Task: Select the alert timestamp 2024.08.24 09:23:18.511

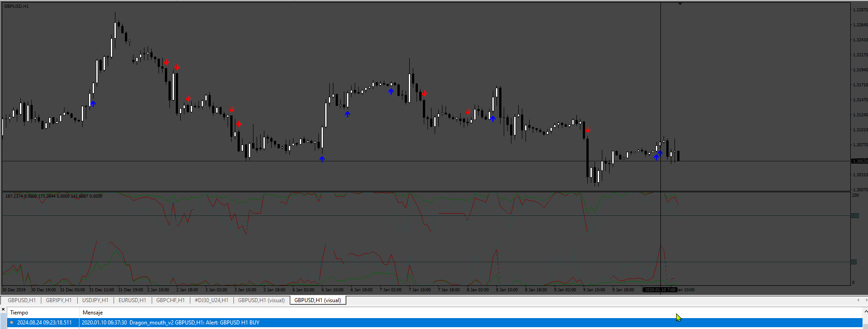Action: click(x=45, y=323)
